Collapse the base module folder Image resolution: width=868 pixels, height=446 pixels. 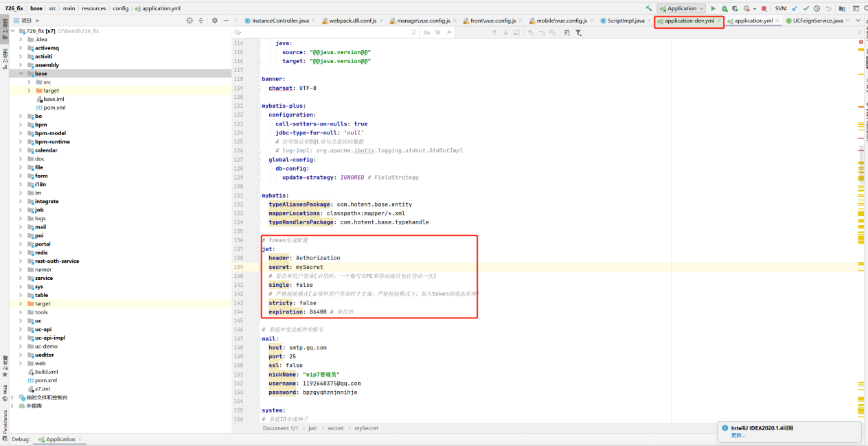click(x=21, y=73)
